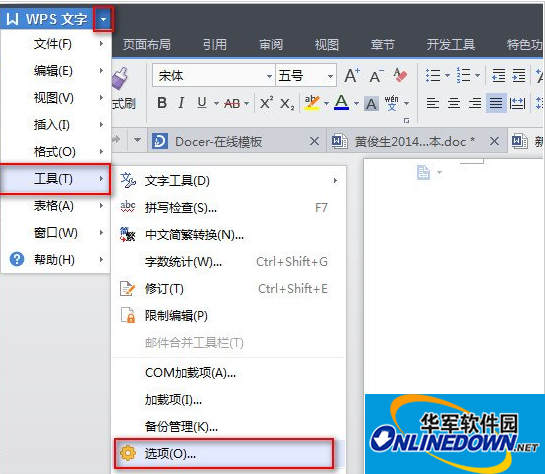545x474 pixels.
Task: Open the 宋体 font name dropdown
Action: [269, 76]
